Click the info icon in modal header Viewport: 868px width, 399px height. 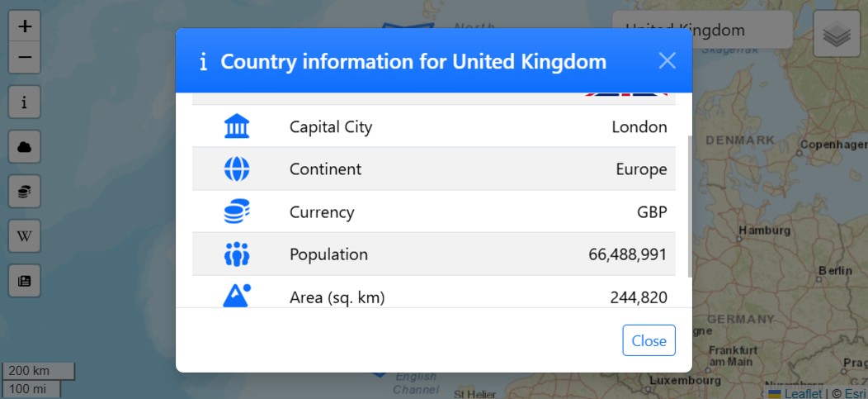[x=203, y=62]
